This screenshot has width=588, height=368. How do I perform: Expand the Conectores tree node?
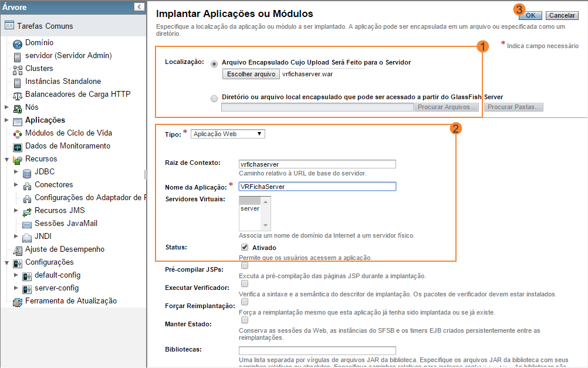click(x=16, y=184)
